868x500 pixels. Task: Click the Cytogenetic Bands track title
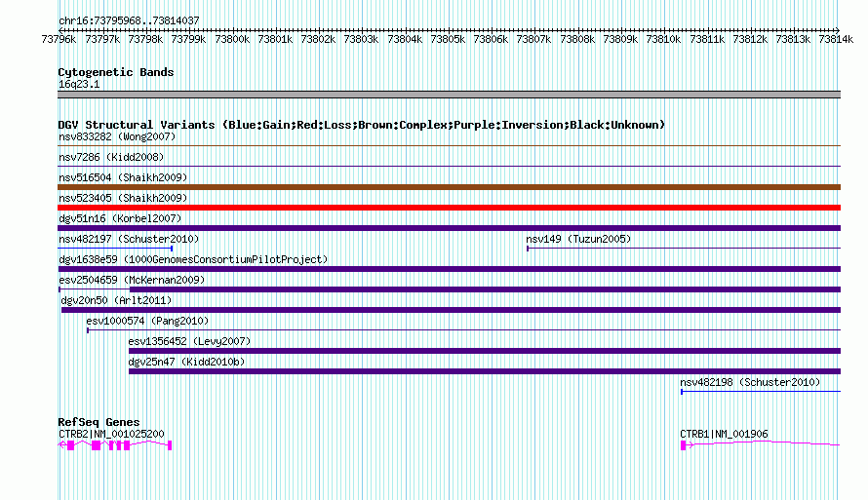[x=116, y=72]
